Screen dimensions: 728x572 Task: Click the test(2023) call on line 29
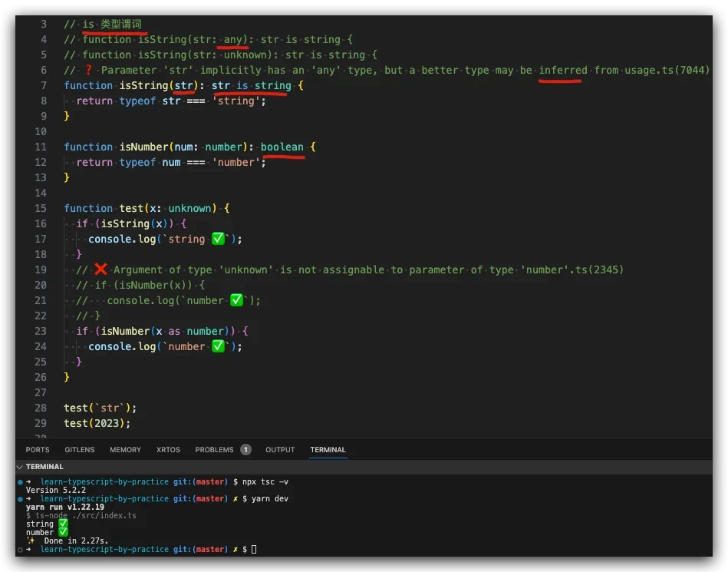click(x=97, y=423)
